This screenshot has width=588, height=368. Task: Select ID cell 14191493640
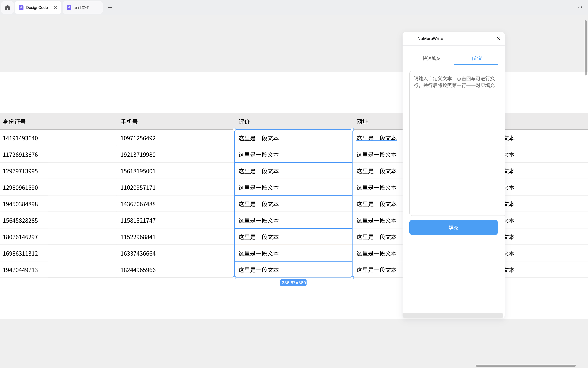tap(20, 138)
